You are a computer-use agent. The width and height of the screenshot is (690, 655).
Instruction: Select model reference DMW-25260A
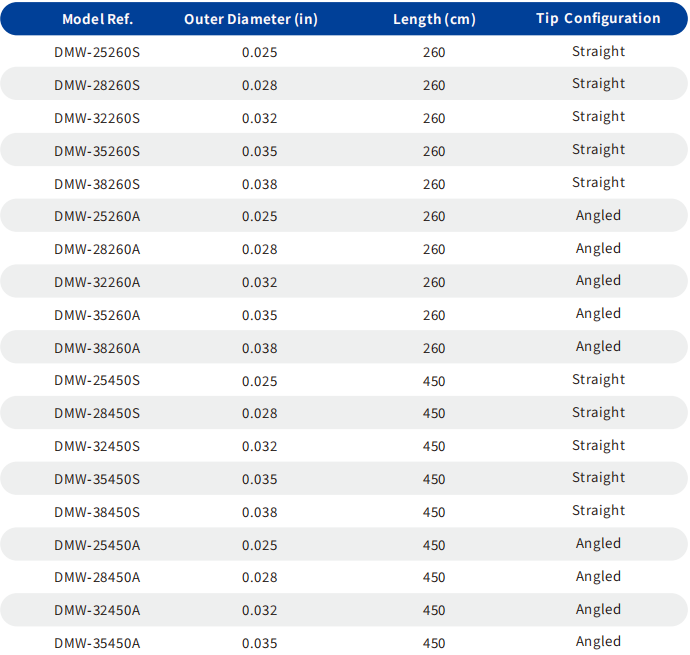(97, 216)
